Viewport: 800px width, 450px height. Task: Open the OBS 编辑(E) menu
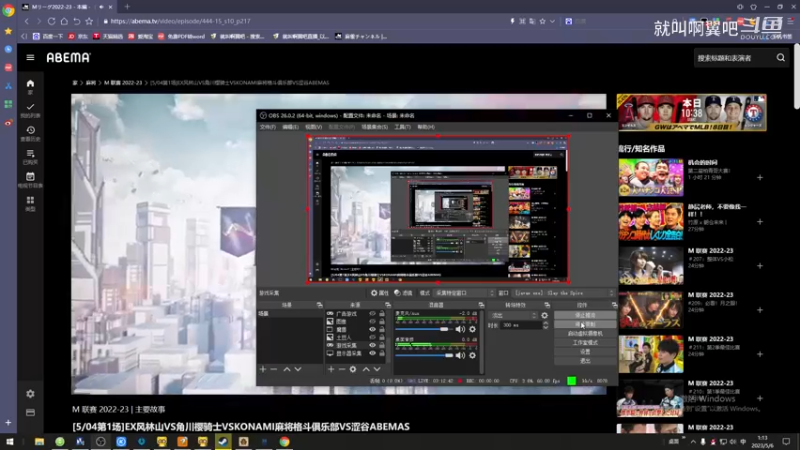click(290, 127)
